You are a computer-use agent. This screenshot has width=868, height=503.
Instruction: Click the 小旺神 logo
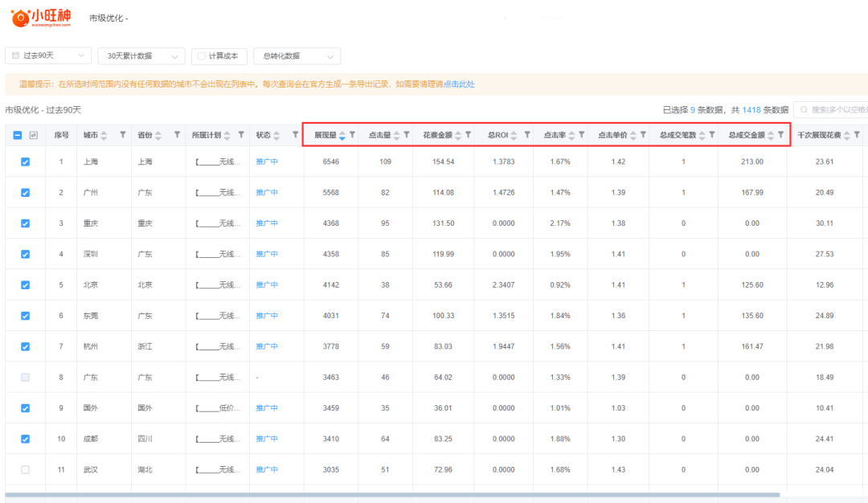point(41,18)
